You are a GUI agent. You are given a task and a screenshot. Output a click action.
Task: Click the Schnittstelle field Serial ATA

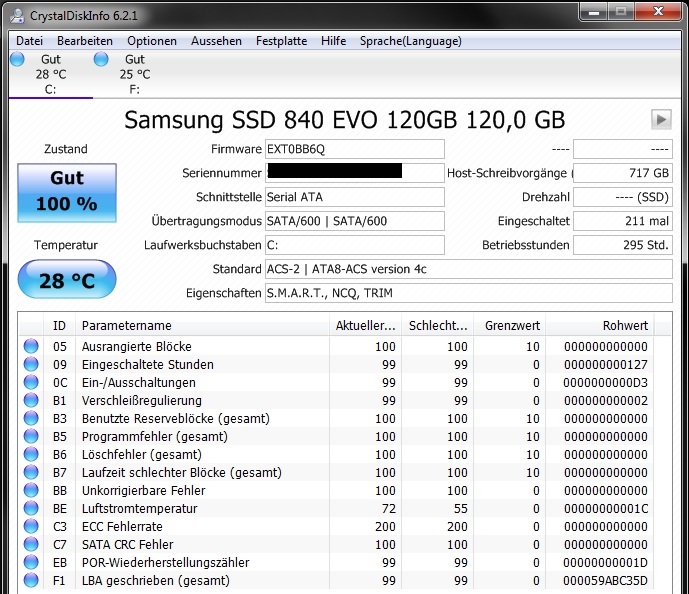pyautogui.click(x=355, y=197)
